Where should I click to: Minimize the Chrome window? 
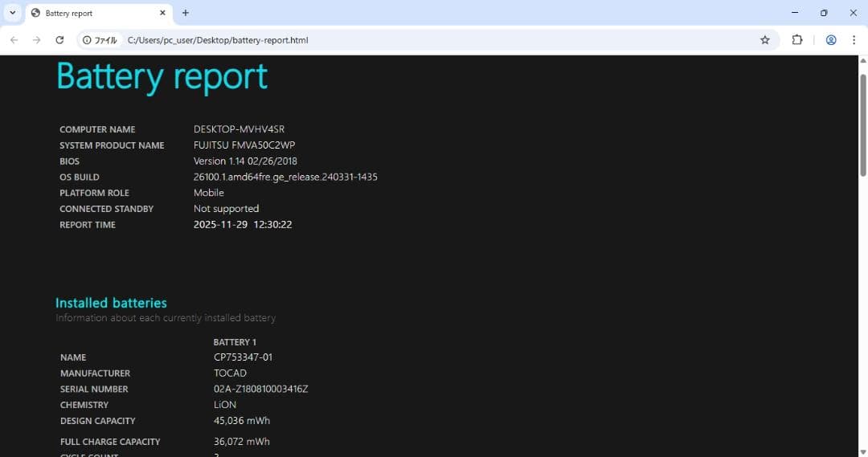(795, 13)
